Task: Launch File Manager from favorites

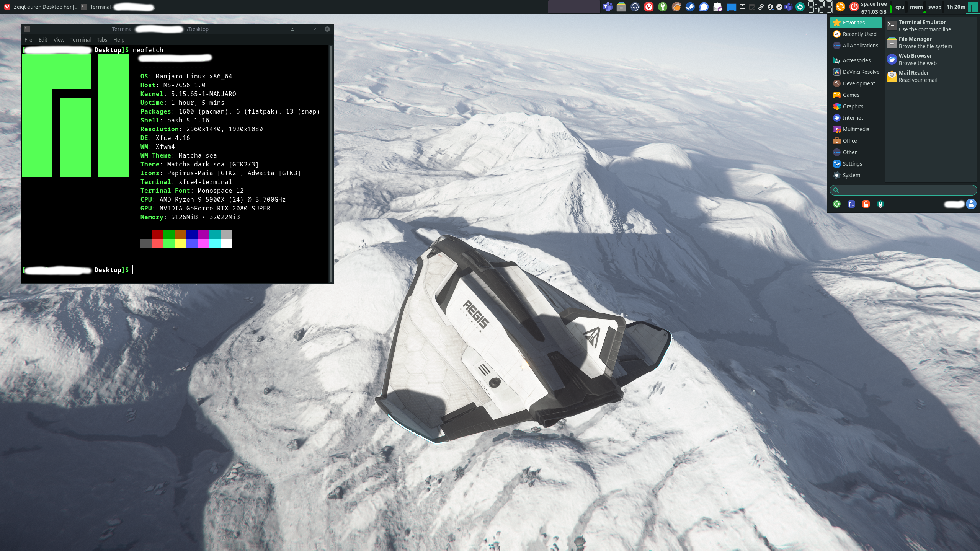Action: [931, 42]
